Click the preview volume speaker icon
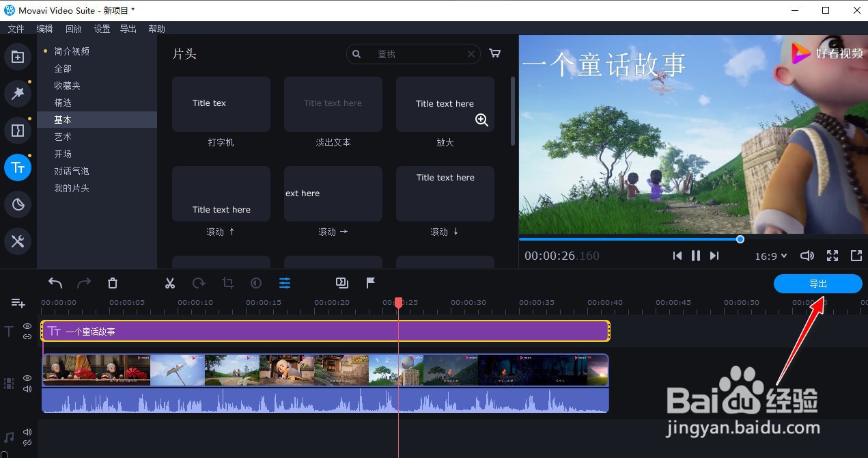This screenshot has width=868, height=458. (x=807, y=256)
